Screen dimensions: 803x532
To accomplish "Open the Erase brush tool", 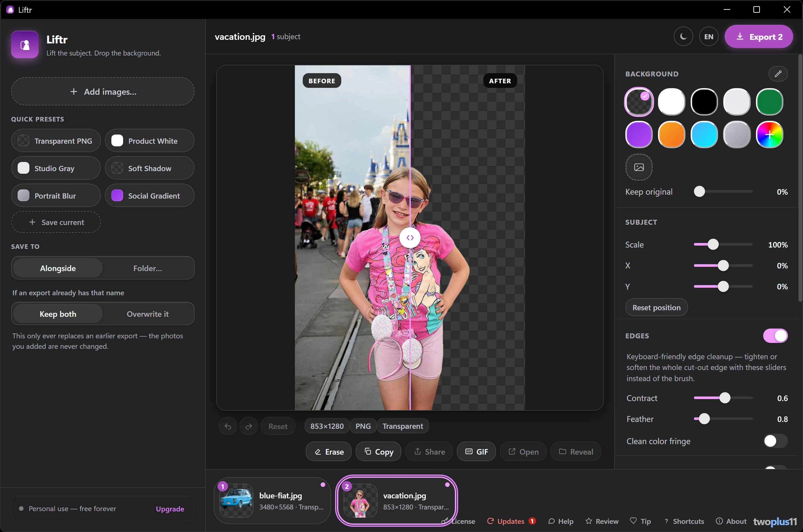I will point(329,452).
